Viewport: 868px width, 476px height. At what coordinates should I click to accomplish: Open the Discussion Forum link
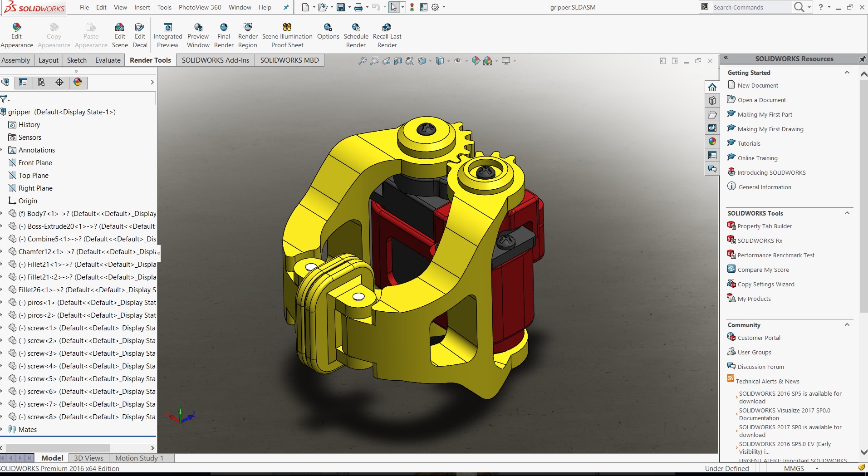click(x=760, y=367)
